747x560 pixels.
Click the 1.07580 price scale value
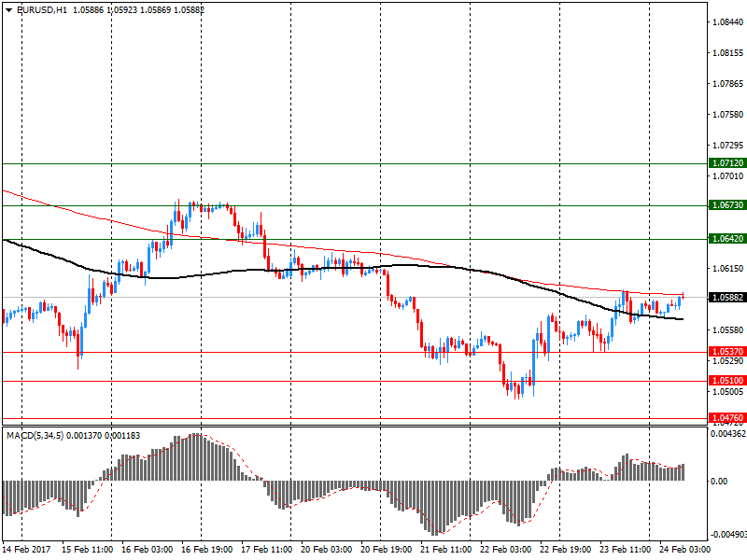pyautogui.click(x=728, y=114)
